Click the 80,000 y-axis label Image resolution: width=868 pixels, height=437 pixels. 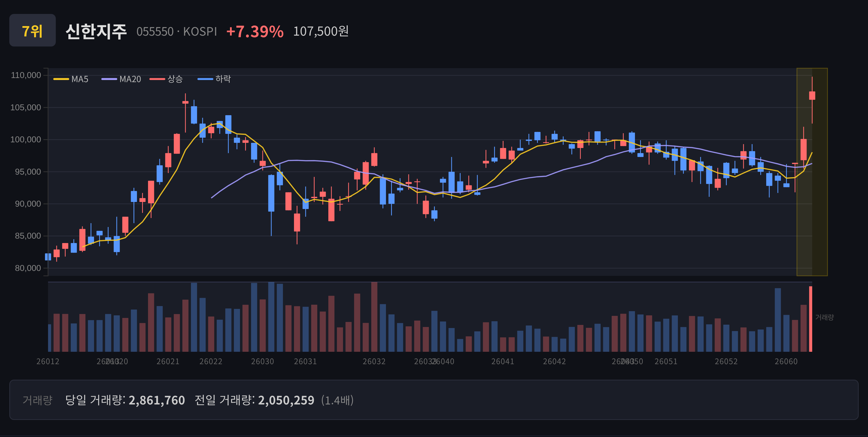(28, 268)
